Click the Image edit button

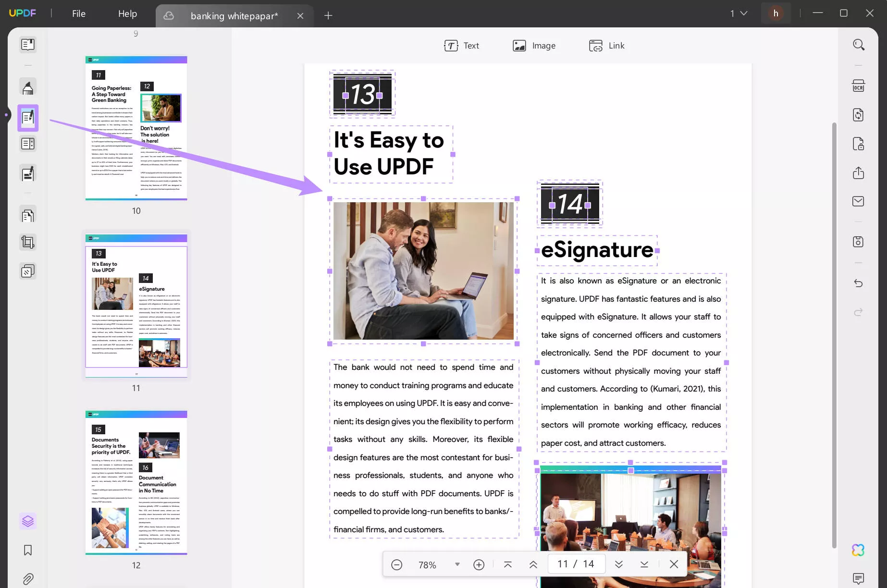tap(534, 46)
